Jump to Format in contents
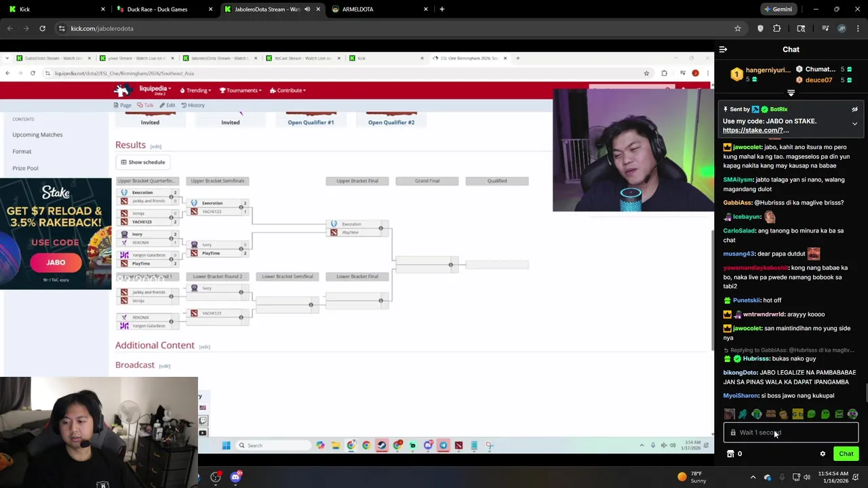The image size is (868, 488). click(22, 151)
